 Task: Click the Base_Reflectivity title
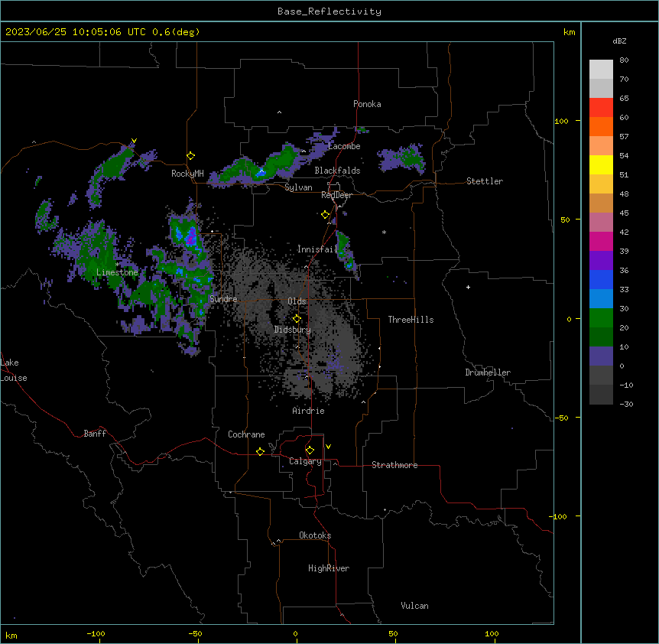[329, 11]
